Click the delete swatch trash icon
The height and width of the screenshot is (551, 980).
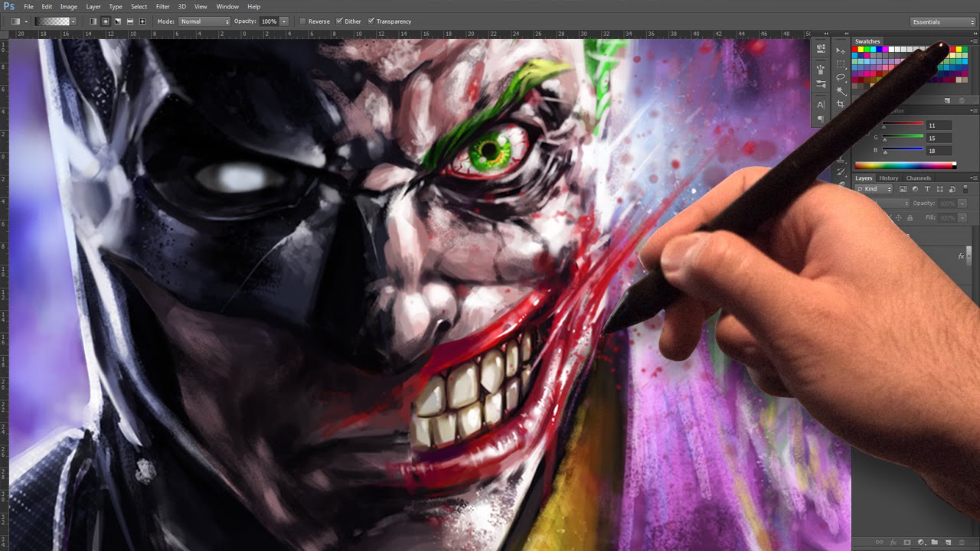(961, 101)
